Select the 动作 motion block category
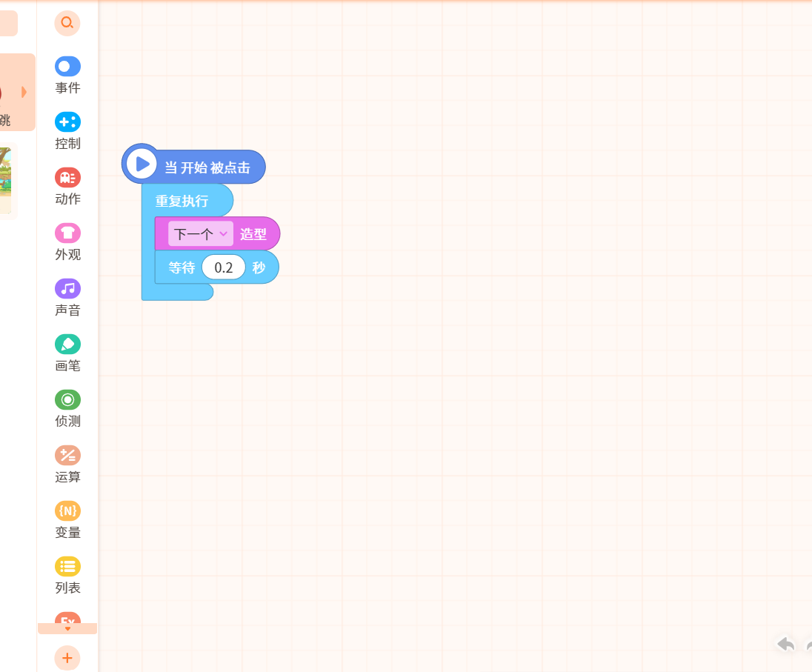This screenshot has width=812, height=672. click(68, 187)
